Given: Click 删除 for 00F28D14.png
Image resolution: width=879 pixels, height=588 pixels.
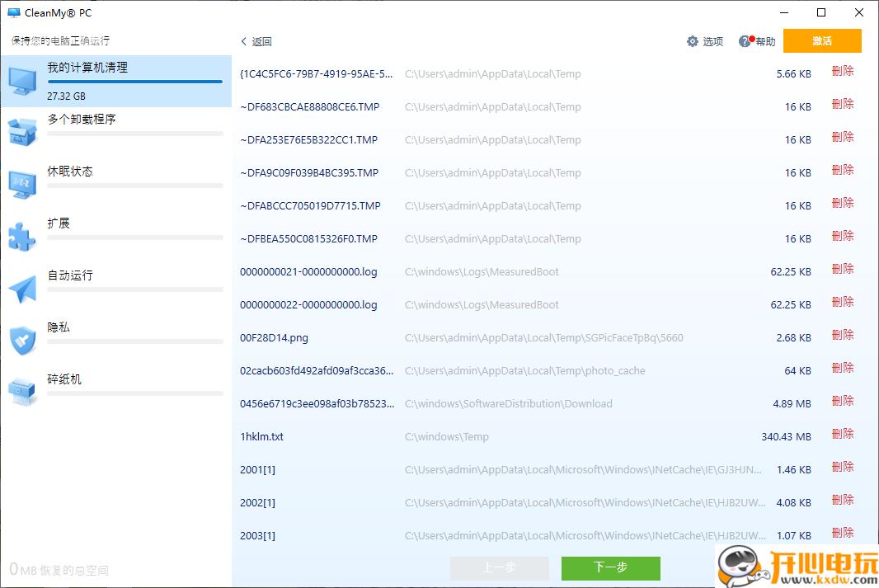Looking at the screenshot, I should (x=842, y=335).
